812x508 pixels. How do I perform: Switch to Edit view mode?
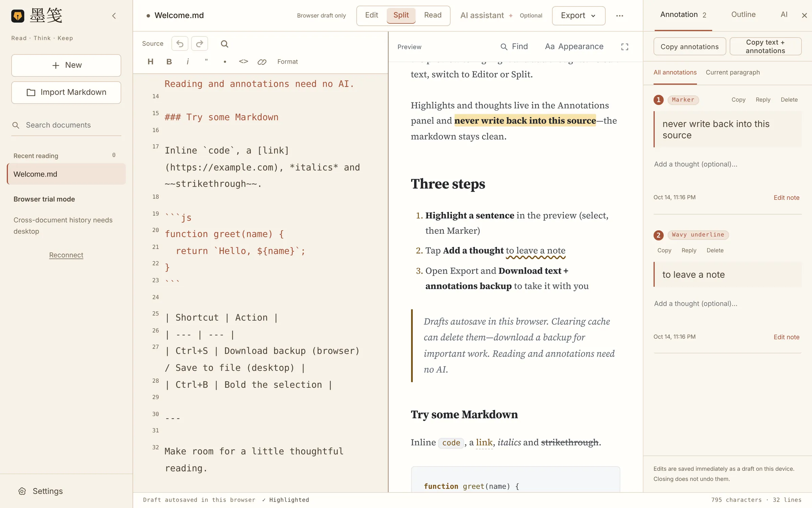tap(371, 15)
